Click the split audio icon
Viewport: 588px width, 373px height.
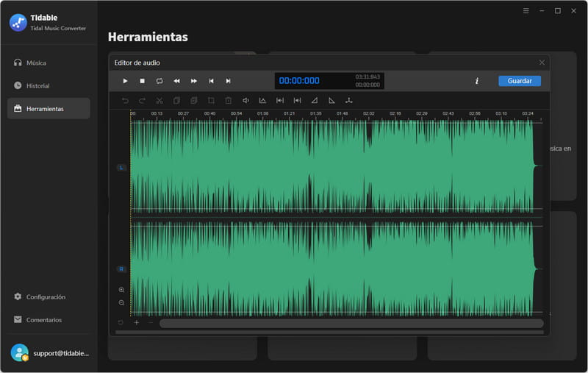click(348, 101)
